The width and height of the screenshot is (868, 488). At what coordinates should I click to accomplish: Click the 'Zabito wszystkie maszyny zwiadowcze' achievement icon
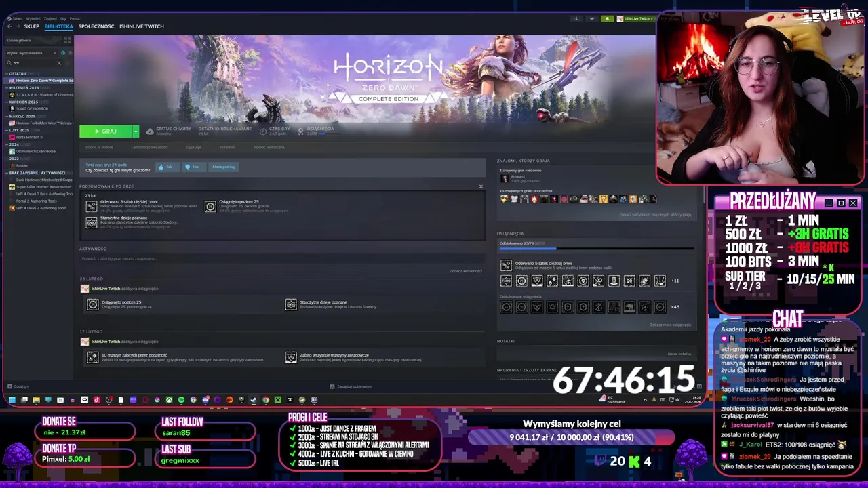(291, 357)
